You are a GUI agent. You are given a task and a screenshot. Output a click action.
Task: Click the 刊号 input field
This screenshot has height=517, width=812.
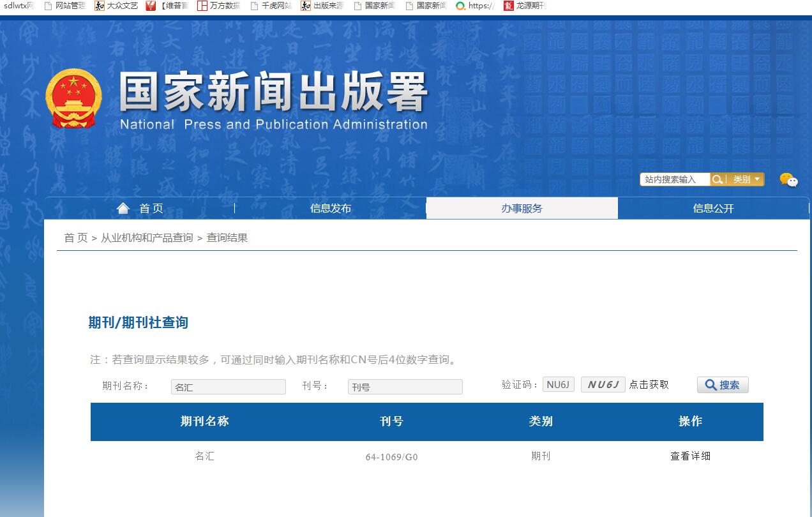pos(405,386)
